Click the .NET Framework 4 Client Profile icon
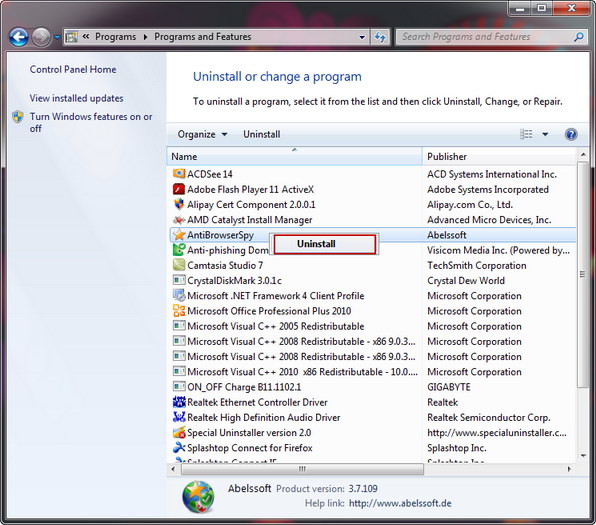The height and width of the screenshot is (525, 596). (x=179, y=295)
